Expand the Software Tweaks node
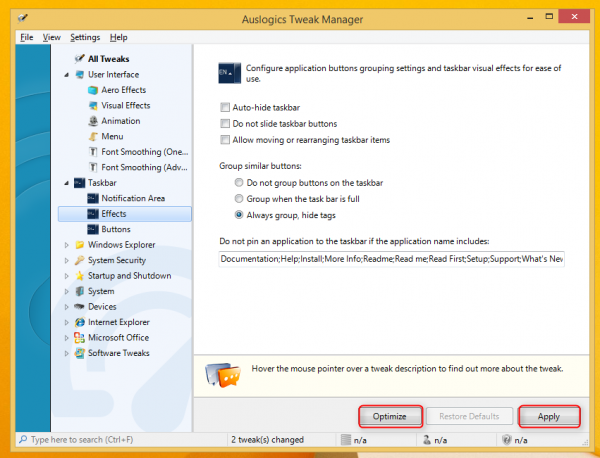Viewport: 600px width, 458px height. (67, 353)
